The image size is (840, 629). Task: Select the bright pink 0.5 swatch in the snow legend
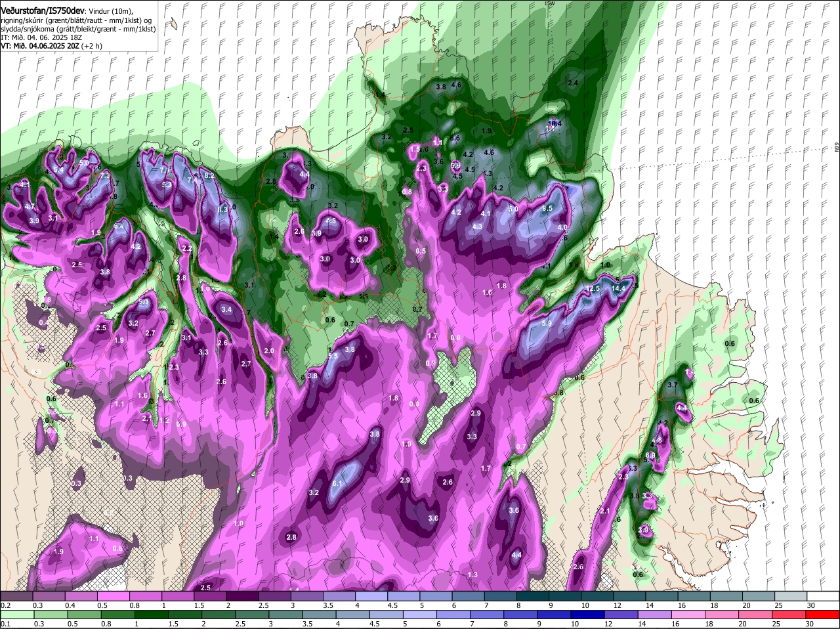114,596
